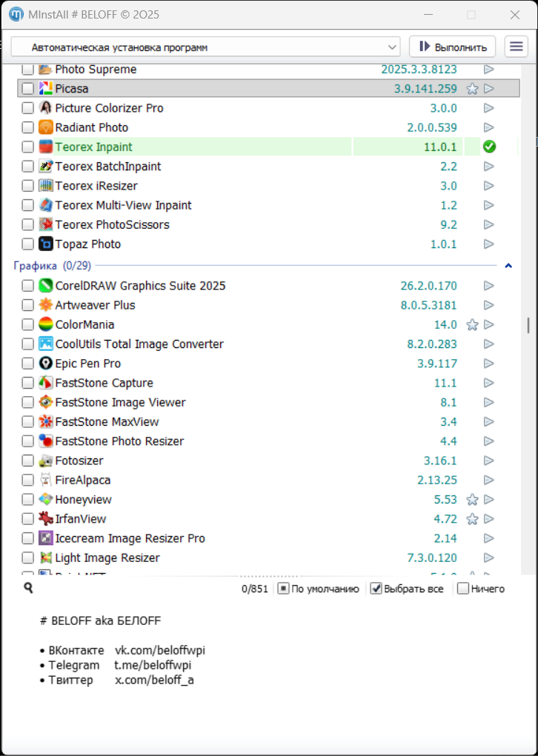Click the search magnifier icon
538x756 pixels.
pyautogui.click(x=28, y=588)
